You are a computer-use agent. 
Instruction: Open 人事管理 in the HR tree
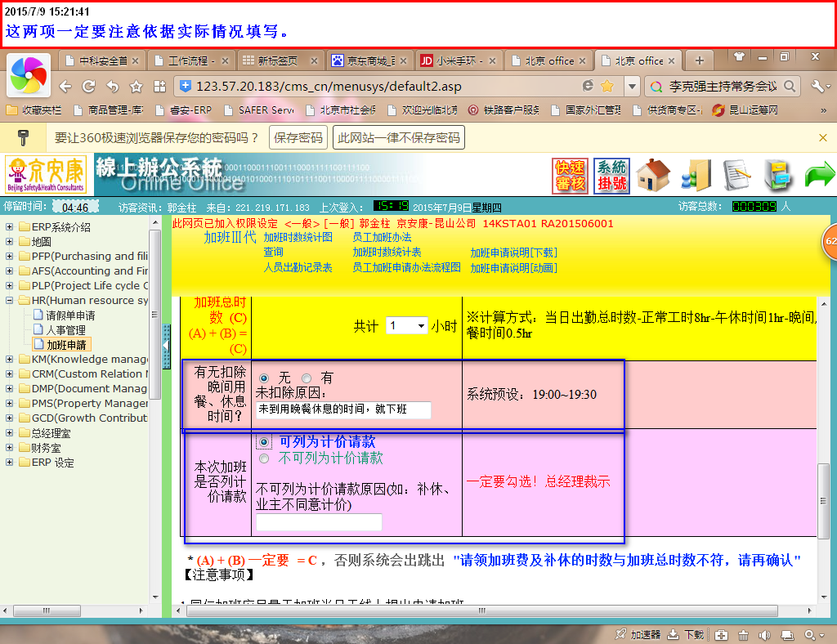pos(65,330)
